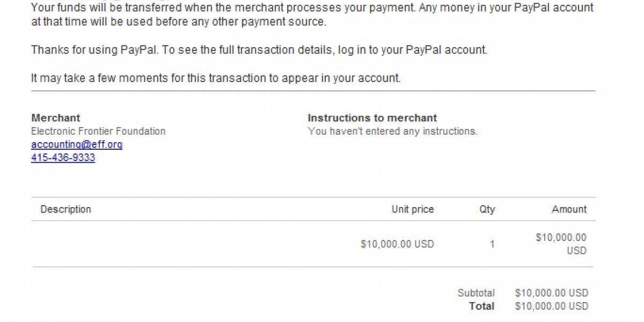This screenshot has height=322, width=644.
Task: Click the Merchant heading
Action: (56, 118)
